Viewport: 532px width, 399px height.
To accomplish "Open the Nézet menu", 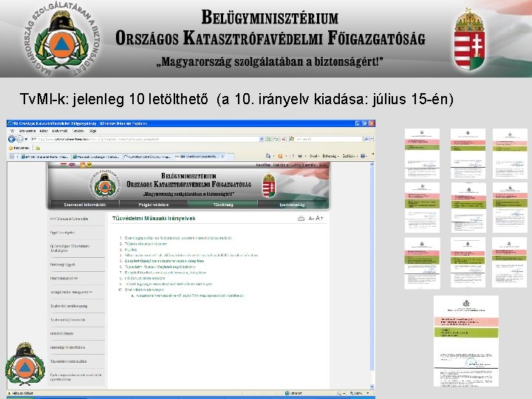I will [x=44, y=131].
